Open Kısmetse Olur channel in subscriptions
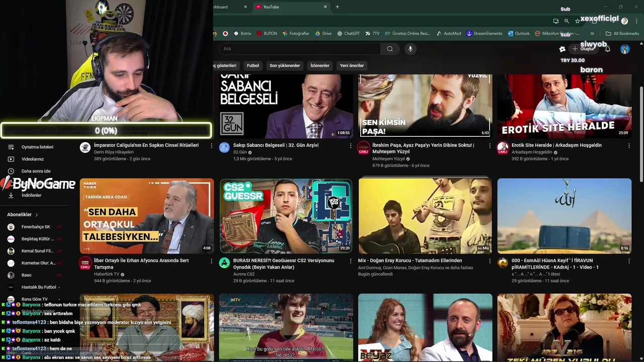The width and height of the screenshot is (644, 362). [x=34, y=263]
